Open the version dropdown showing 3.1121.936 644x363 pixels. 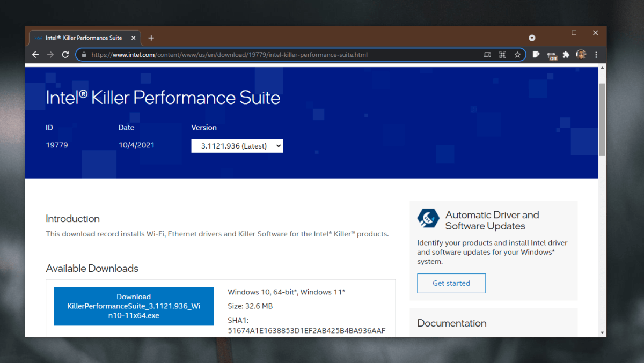[237, 145]
